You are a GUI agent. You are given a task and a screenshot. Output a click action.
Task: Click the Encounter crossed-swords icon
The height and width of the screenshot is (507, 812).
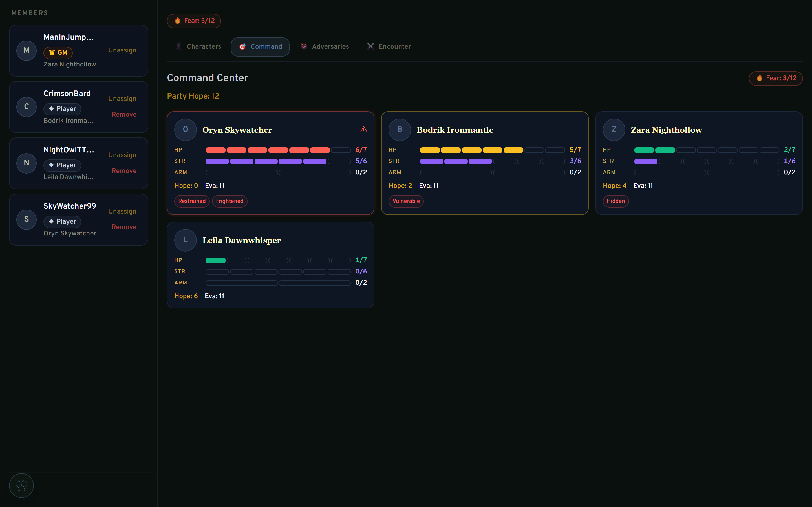click(370, 46)
